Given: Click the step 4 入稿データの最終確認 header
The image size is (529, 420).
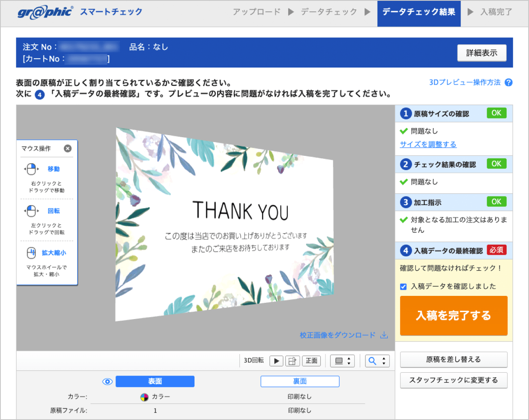Looking at the screenshot, I should pos(454,251).
